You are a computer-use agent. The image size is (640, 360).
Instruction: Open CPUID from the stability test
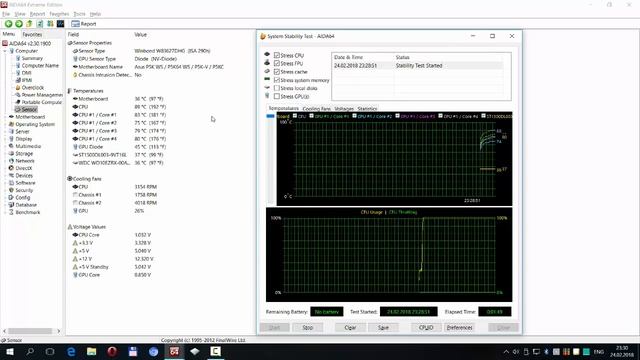tap(426, 327)
